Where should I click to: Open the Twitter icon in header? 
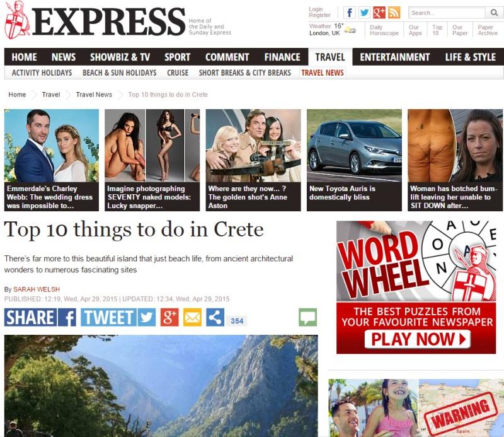click(x=364, y=13)
